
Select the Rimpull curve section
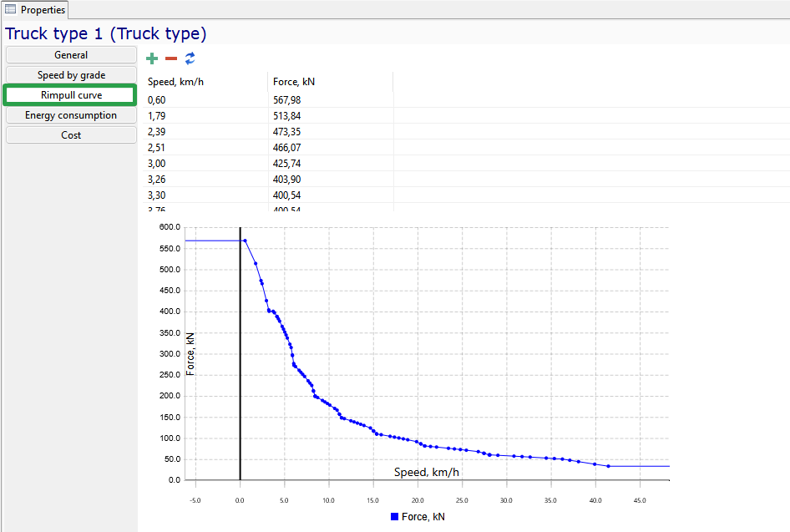tap(71, 95)
